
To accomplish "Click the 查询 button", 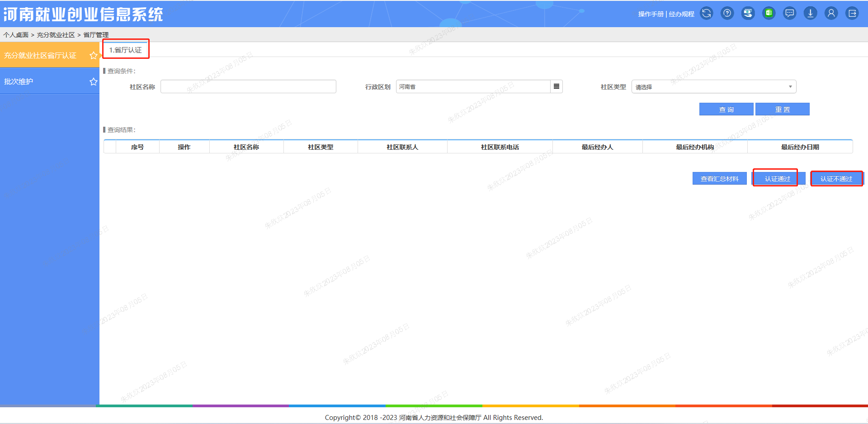I will coord(726,109).
